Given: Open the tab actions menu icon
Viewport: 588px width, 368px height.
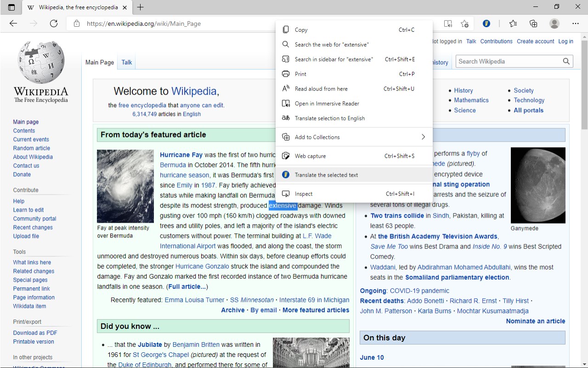Looking at the screenshot, I should point(11,7).
